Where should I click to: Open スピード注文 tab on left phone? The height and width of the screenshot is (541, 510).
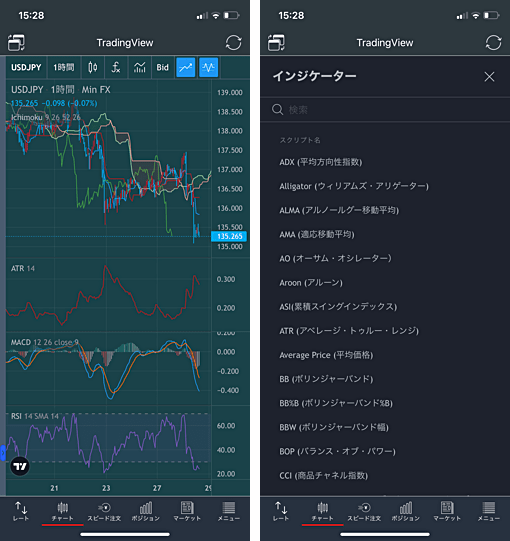(x=104, y=512)
